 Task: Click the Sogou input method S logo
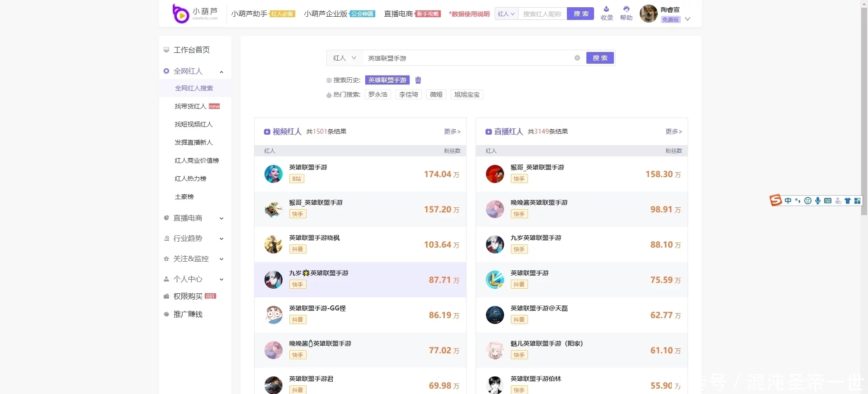[776, 200]
